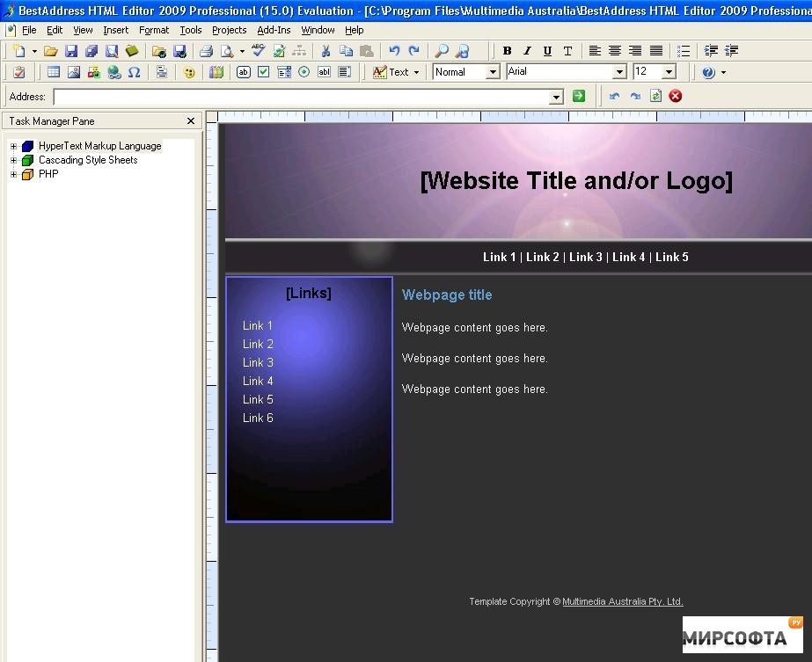Open the New document dropdown arrow
This screenshot has height=662, width=812.
pos(34,51)
